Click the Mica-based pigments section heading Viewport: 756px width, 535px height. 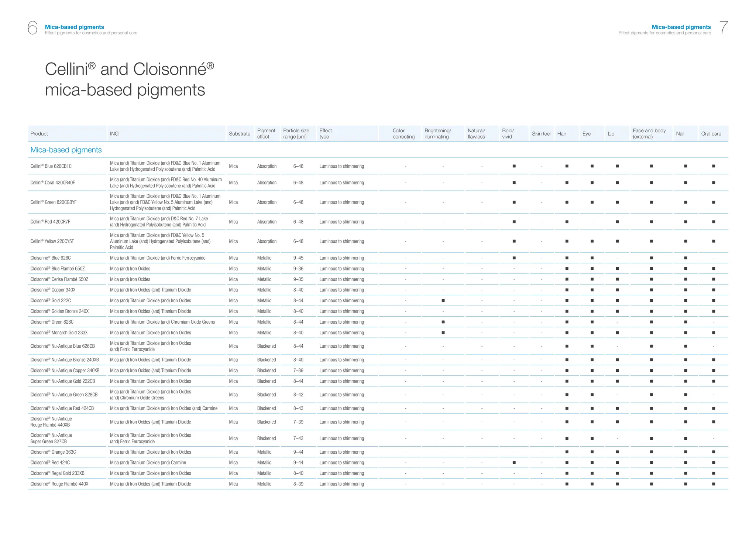66,150
